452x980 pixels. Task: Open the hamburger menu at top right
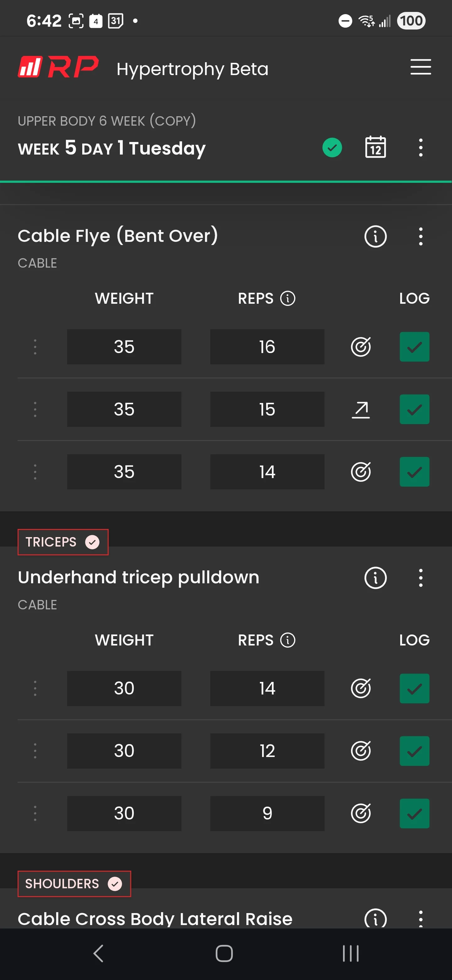(x=420, y=67)
